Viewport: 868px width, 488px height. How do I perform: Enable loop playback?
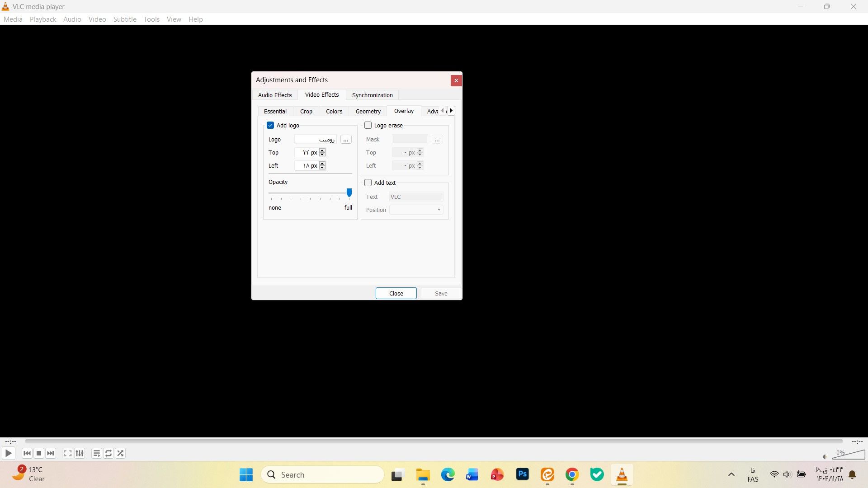[108, 453]
